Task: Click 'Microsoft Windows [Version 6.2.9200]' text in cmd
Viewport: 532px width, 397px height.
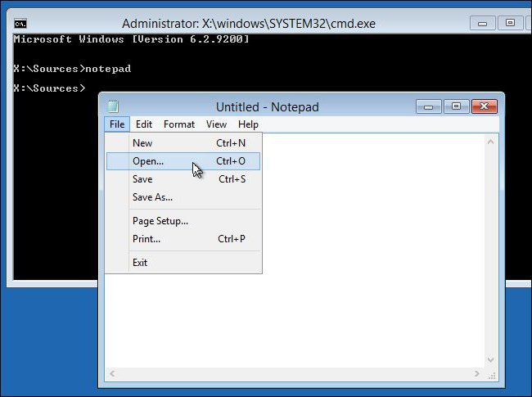Action: (x=131, y=39)
